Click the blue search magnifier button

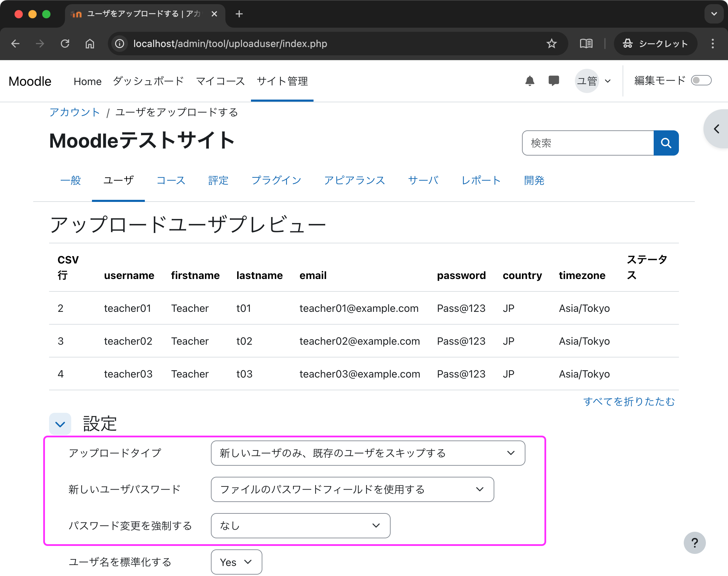[x=666, y=143]
